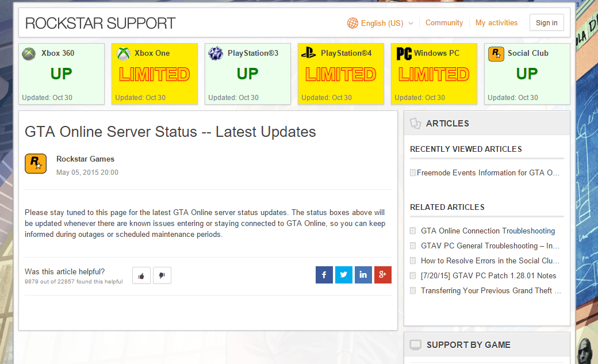Select the Windows PC LIMITED status text
Image resolution: width=598 pixels, height=364 pixels.
click(434, 74)
